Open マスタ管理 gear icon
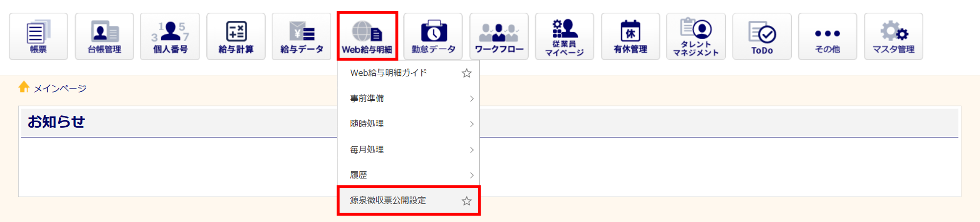 [894, 37]
